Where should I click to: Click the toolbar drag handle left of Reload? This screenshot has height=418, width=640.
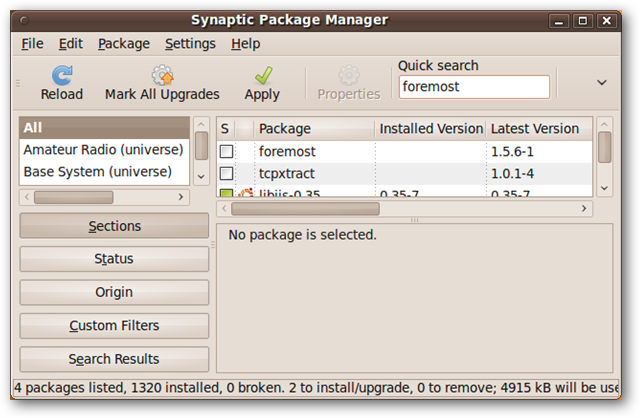point(18,83)
